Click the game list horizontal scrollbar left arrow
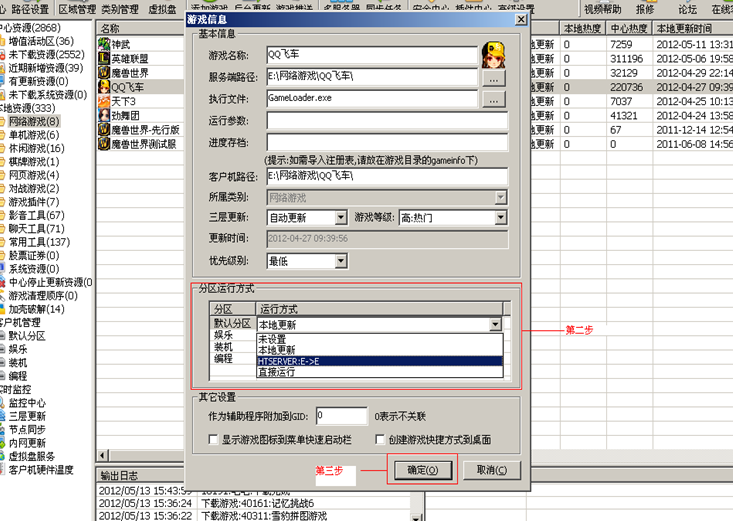The width and height of the screenshot is (733, 521). (x=103, y=456)
